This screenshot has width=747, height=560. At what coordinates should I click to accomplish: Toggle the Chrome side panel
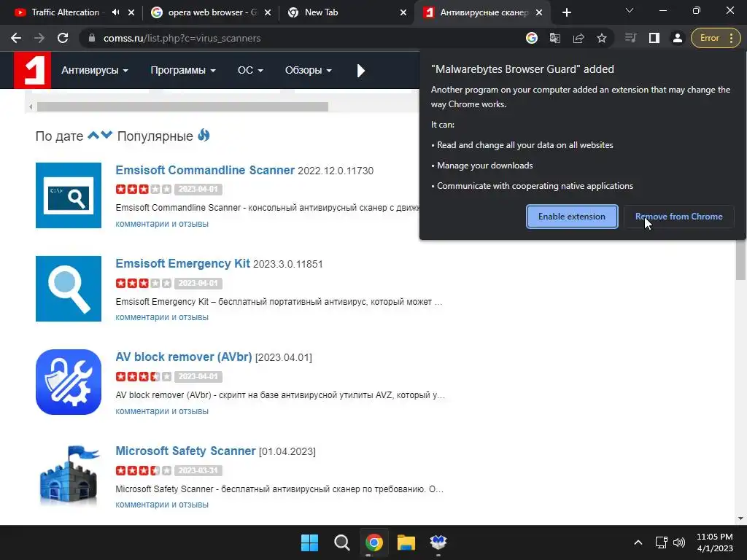[x=654, y=38]
